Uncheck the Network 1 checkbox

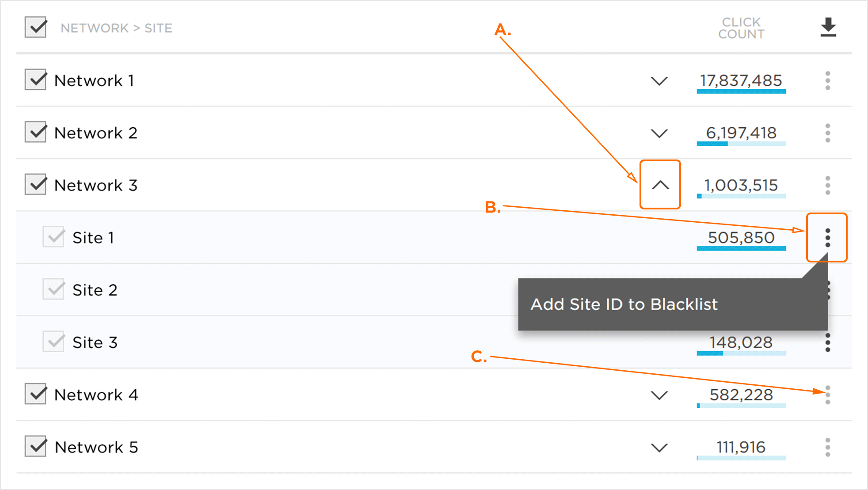click(36, 80)
